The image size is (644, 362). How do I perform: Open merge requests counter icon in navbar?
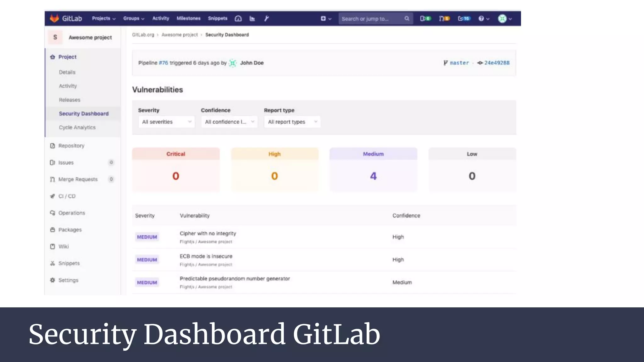444,19
